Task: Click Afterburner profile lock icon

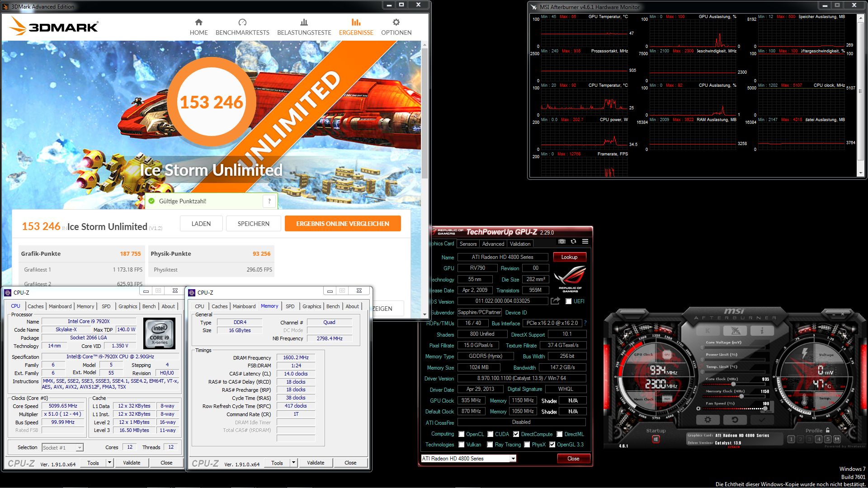Action: tap(828, 430)
